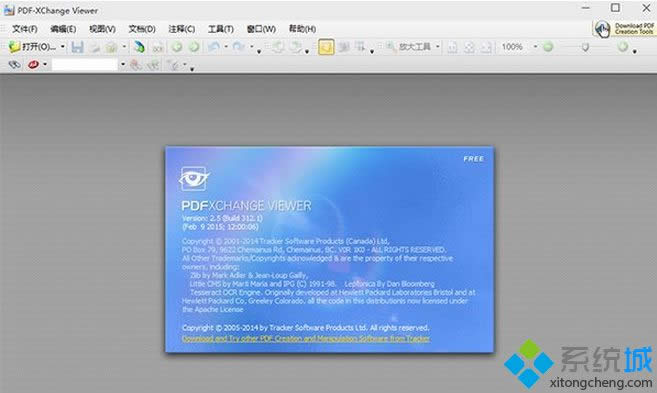Screen dimensions: 657x393
Task: Open the toolbar options arrow after zoom in
Action: point(635,52)
